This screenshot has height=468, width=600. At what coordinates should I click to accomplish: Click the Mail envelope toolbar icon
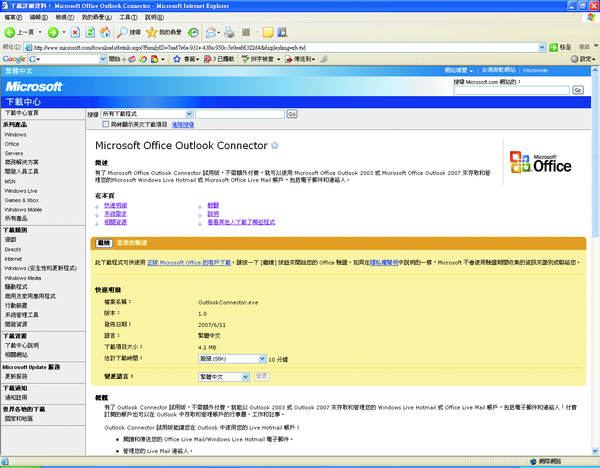click(211, 33)
